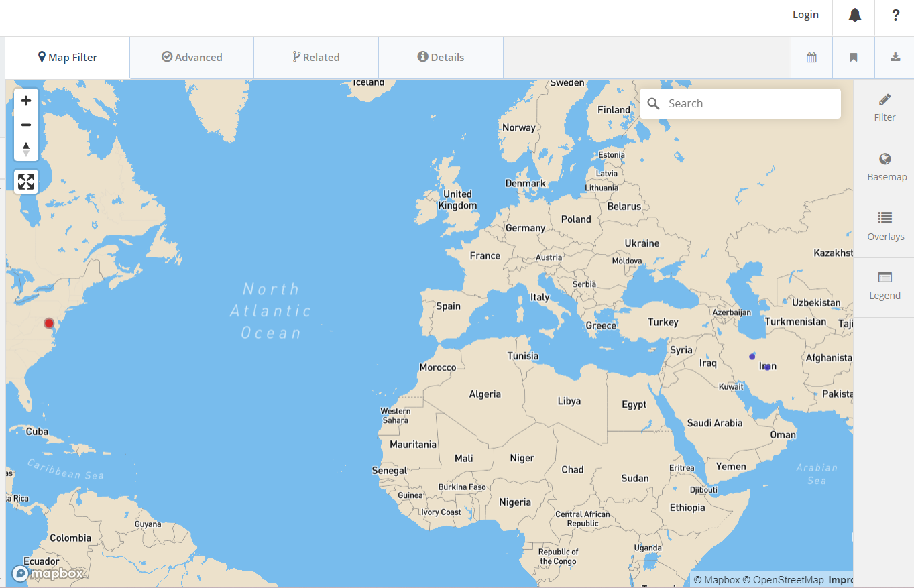Show the map Legend panel
The image size is (914, 588).
884,286
